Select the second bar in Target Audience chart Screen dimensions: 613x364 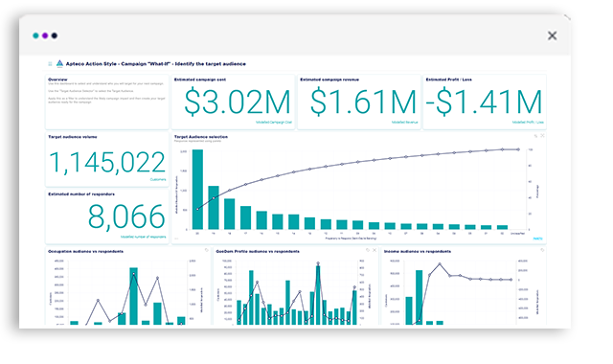coord(214,208)
